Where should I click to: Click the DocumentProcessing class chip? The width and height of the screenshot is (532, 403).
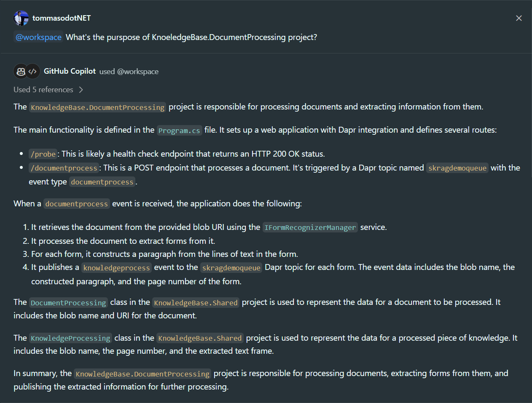[x=68, y=302]
